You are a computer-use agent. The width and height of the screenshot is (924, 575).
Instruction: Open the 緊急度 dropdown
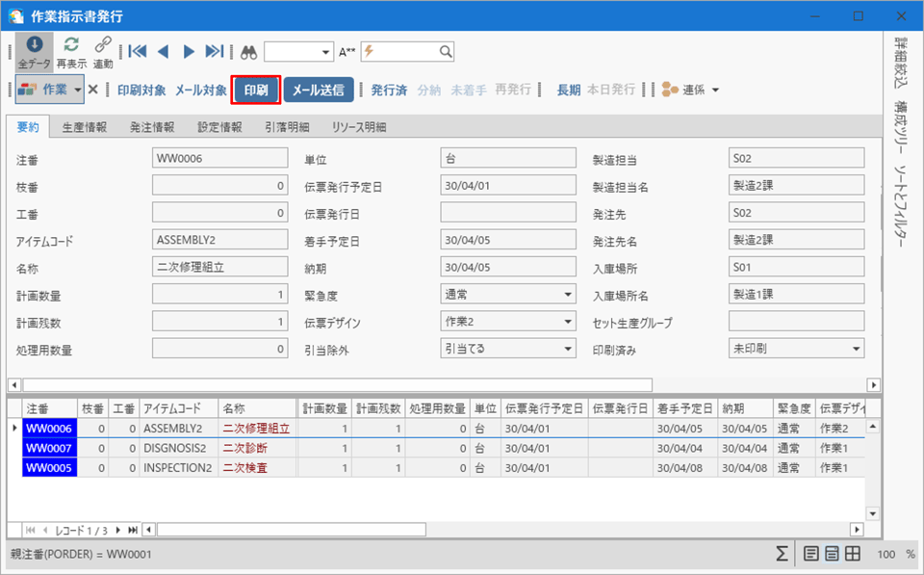(568, 295)
